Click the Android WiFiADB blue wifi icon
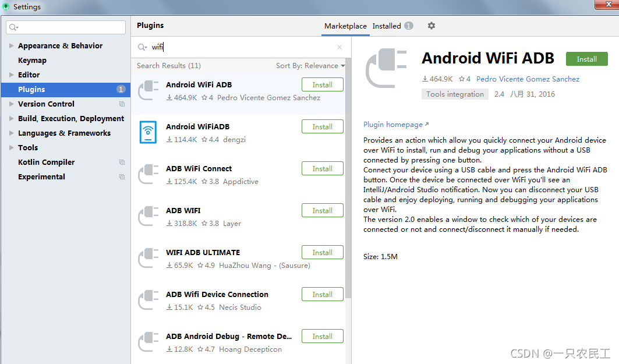 (148, 132)
